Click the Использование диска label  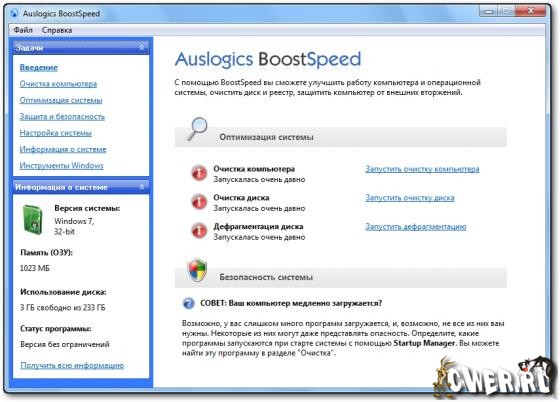tap(63, 292)
